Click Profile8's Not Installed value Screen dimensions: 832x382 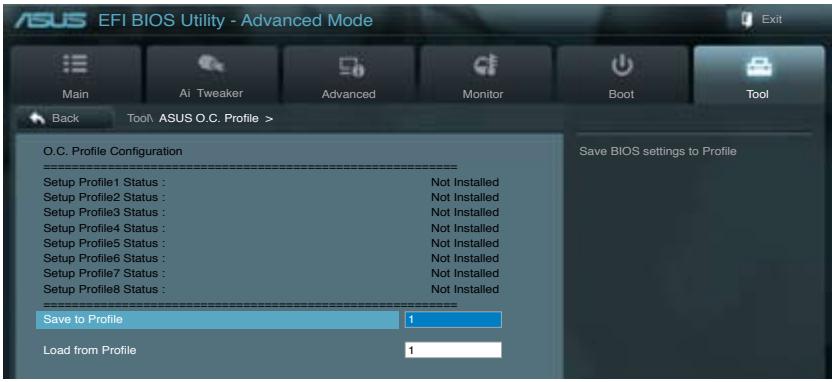pos(465,289)
